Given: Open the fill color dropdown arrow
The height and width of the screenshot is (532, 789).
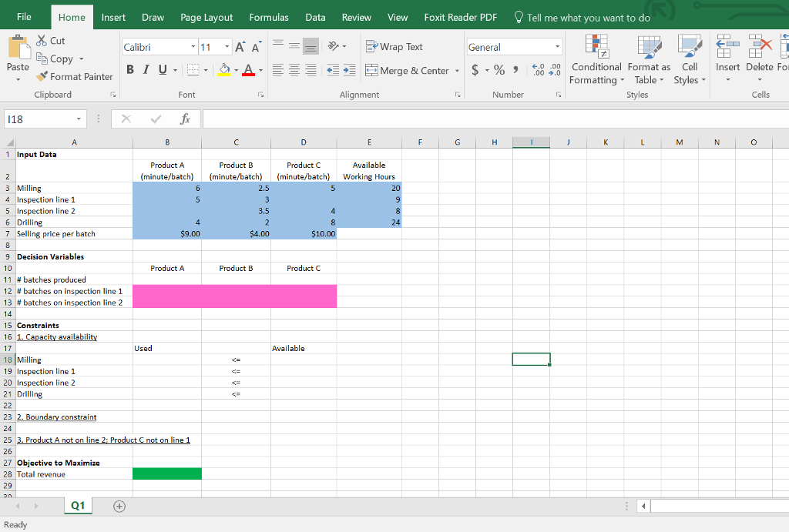Looking at the screenshot, I should click(236, 70).
